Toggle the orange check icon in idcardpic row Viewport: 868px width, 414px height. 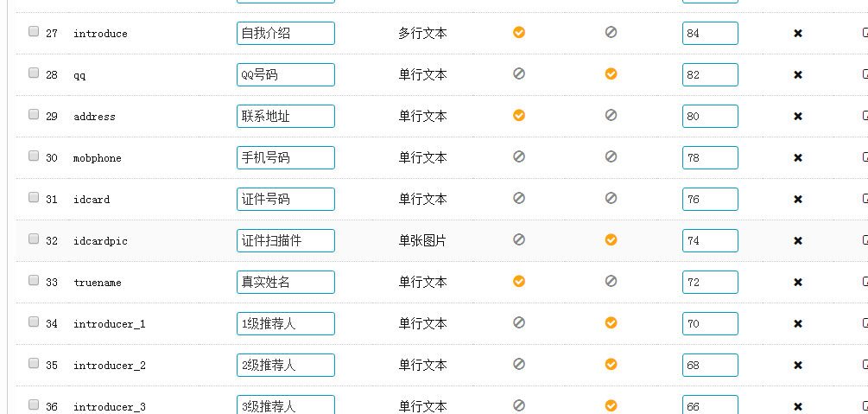point(611,239)
